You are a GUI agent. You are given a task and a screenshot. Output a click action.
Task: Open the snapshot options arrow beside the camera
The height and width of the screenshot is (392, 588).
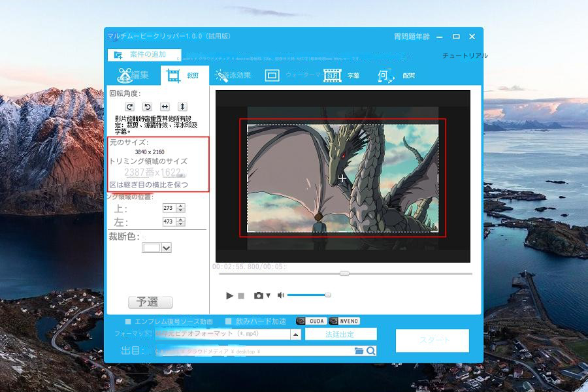pos(268,296)
